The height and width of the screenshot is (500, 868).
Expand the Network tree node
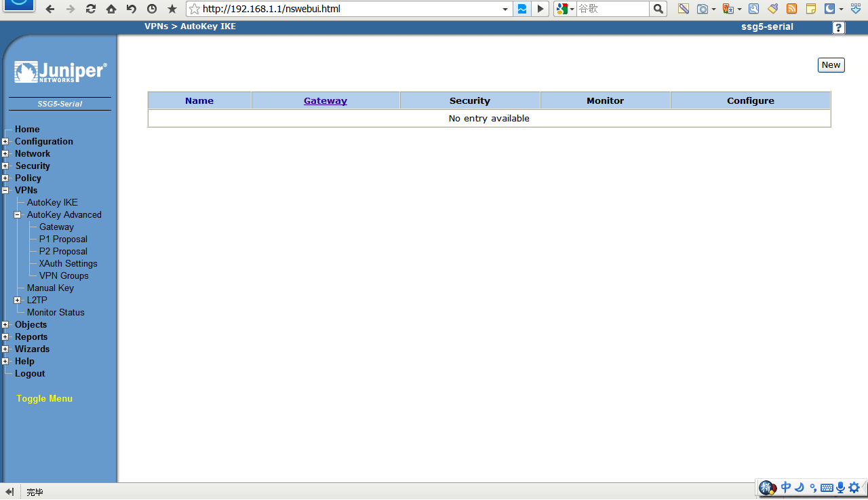coord(5,154)
